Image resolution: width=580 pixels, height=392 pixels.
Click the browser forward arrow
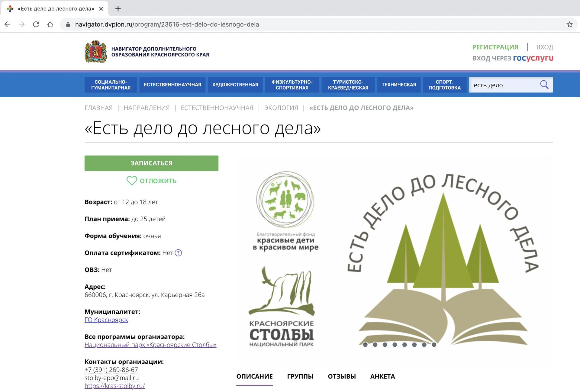[x=22, y=24]
